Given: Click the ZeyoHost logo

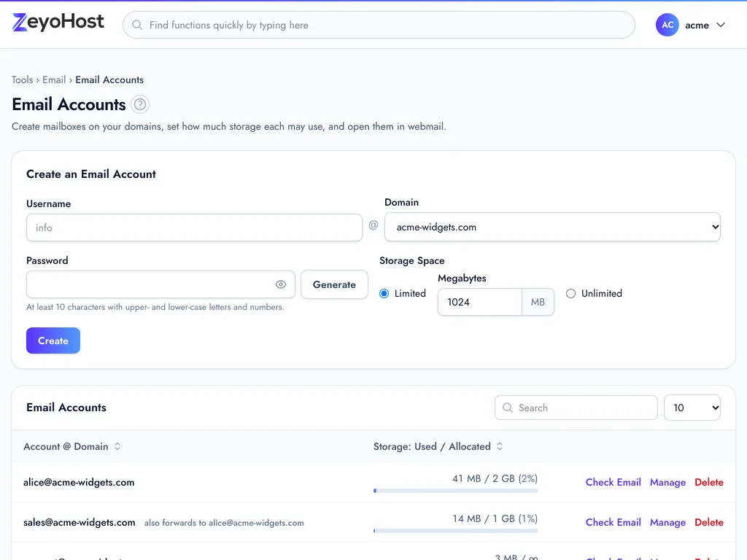Looking at the screenshot, I should 58,23.
